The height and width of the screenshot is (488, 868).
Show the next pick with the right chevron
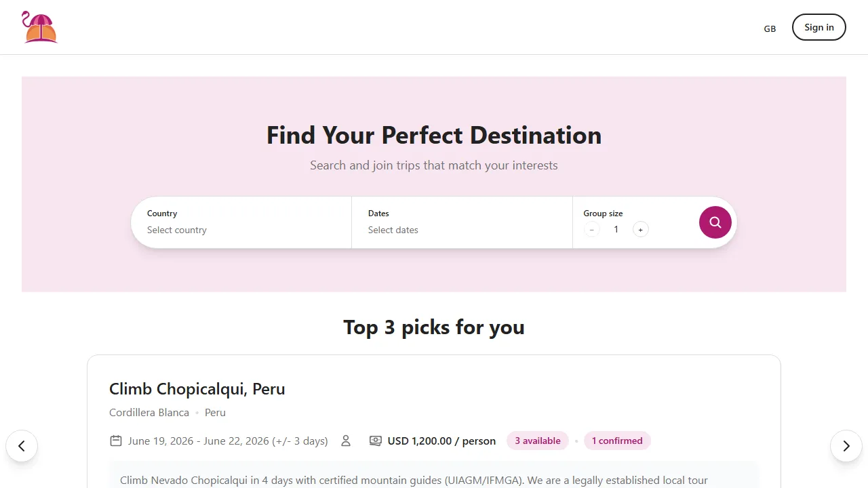click(x=846, y=446)
